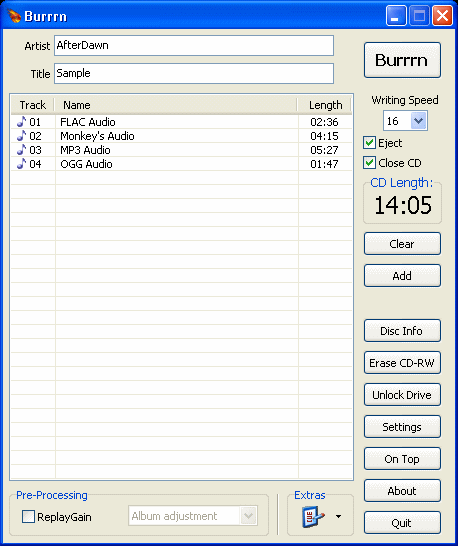Open the Settings dialog

[x=402, y=427]
